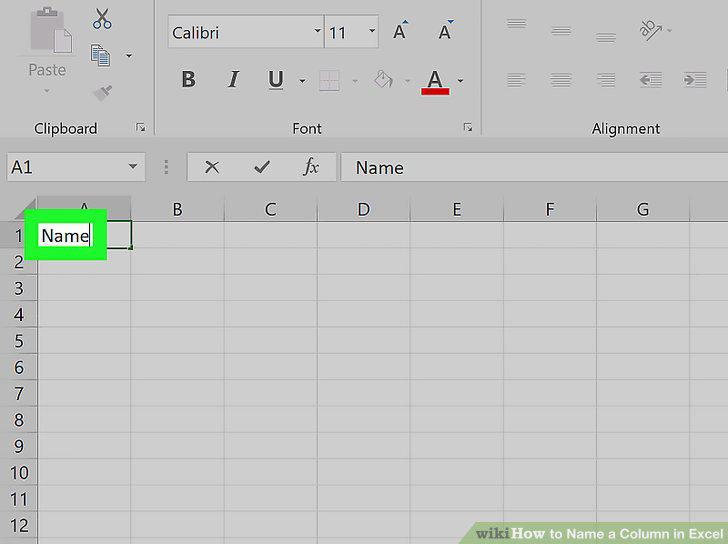
Task: Select column F header
Action: 550,209
